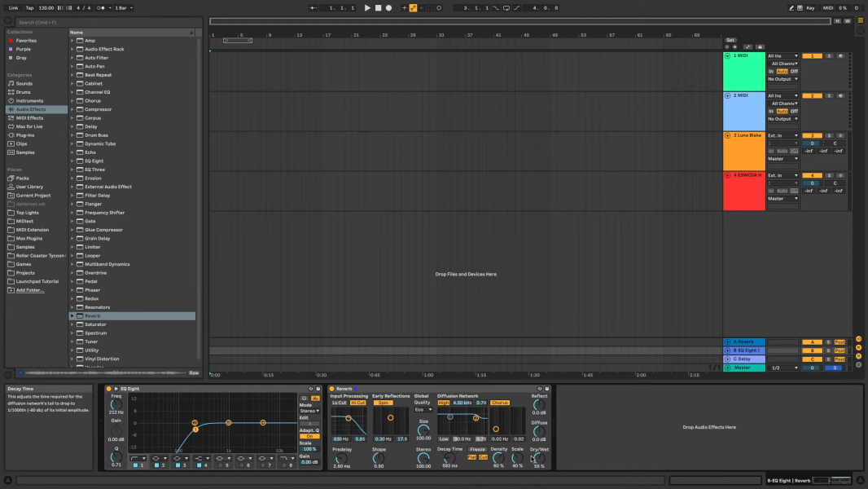This screenshot has height=489, width=868.
Task: Toggle Reverb Spin switch
Action: pos(383,403)
